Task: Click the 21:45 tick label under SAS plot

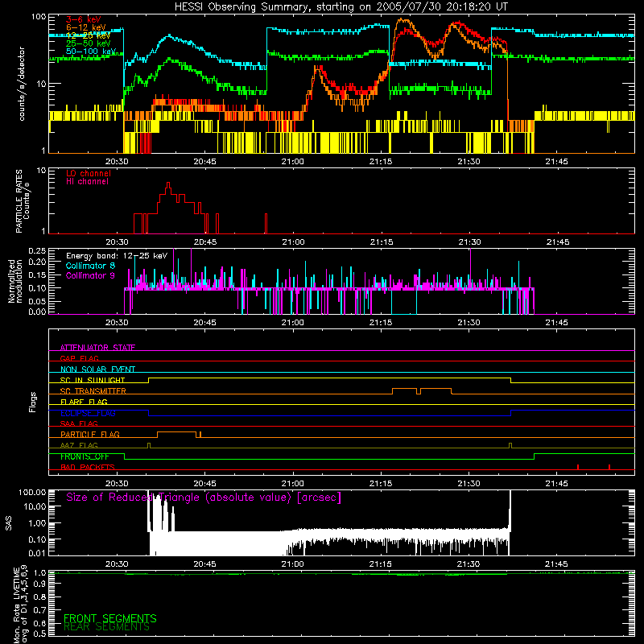Action: pyautogui.click(x=556, y=564)
